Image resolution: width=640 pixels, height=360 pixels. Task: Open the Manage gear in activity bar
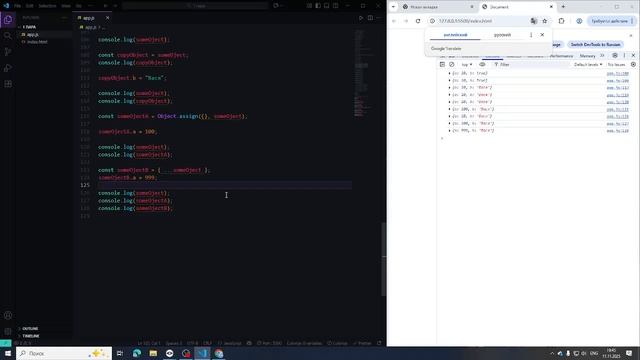pyautogui.click(x=8, y=331)
